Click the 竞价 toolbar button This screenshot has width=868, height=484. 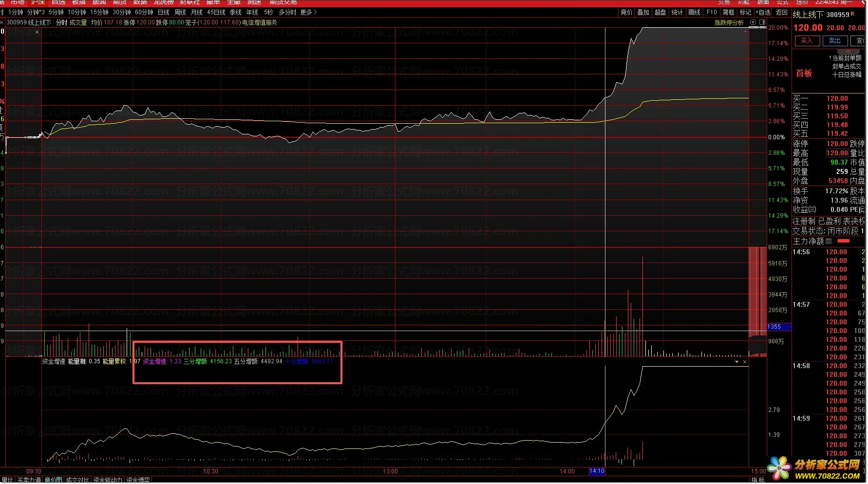(x=626, y=12)
